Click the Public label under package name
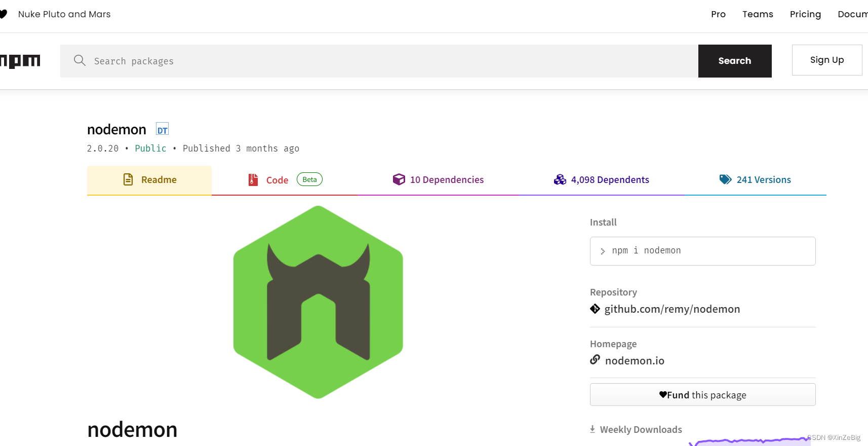Image resolution: width=868 pixels, height=446 pixels. click(x=150, y=148)
